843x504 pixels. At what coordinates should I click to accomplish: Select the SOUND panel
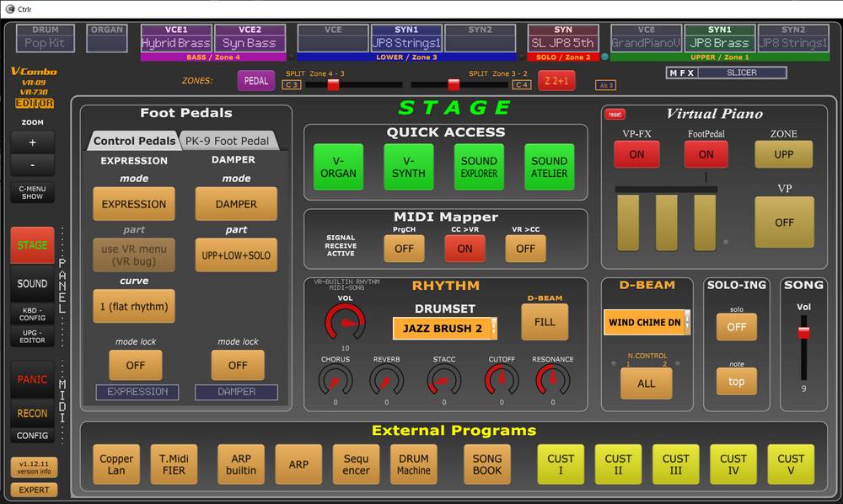pyautogui.click(x=32, y=283)
